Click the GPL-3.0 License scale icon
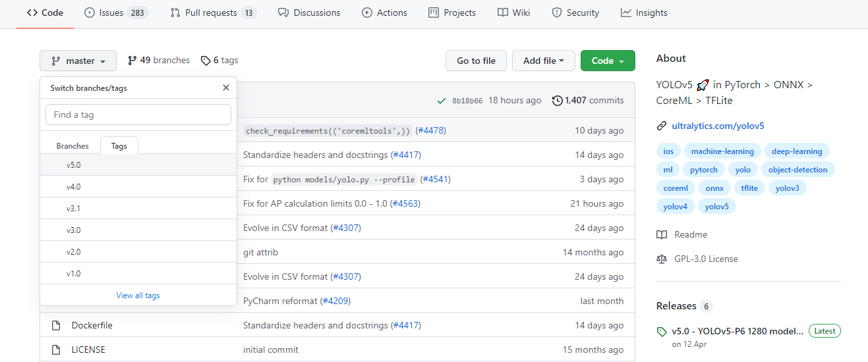This screenshot has height=362, width=868. 662,259
